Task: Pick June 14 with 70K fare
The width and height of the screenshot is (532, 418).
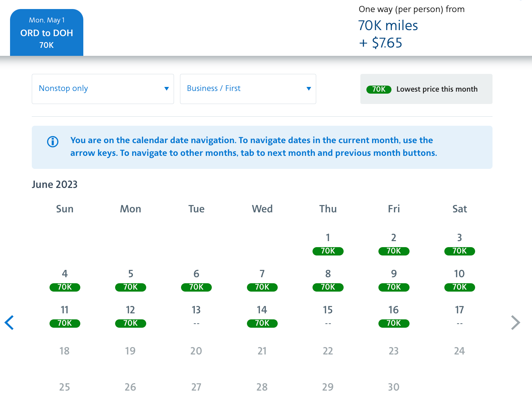Action: [262, 316]
